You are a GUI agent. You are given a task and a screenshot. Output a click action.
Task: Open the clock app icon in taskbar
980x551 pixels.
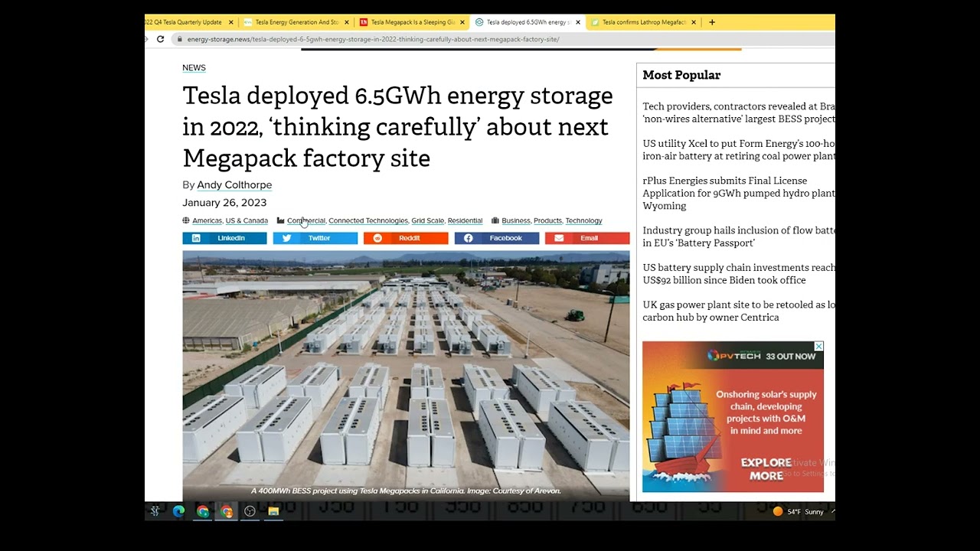(250, 511)
